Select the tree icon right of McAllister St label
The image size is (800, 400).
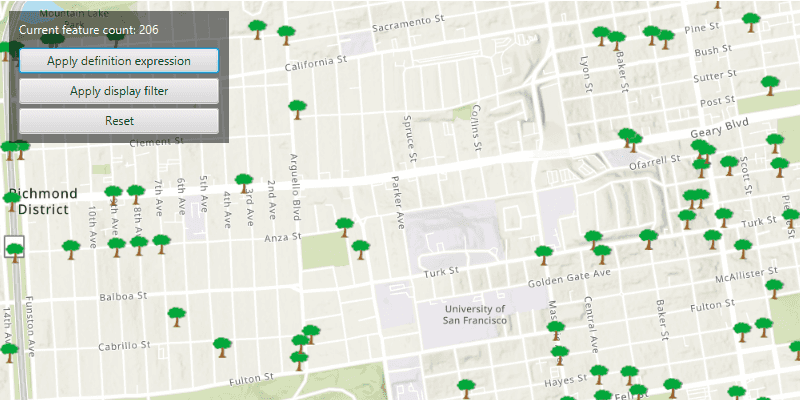775,287
